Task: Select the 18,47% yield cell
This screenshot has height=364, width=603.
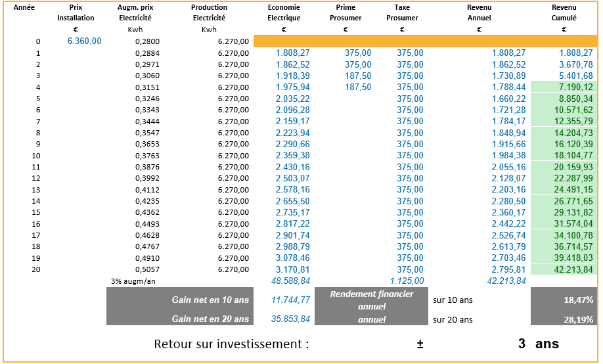Action: 564,300
